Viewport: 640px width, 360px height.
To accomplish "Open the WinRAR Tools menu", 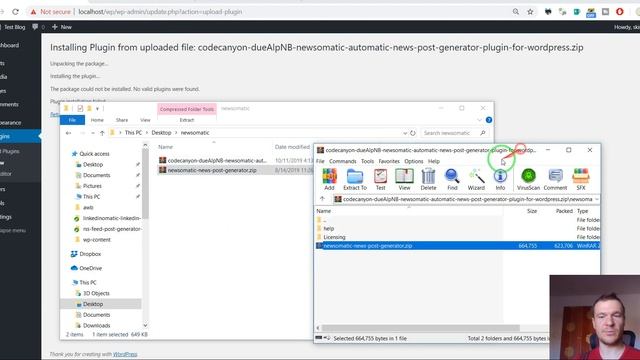I will (x=367, y=161).
